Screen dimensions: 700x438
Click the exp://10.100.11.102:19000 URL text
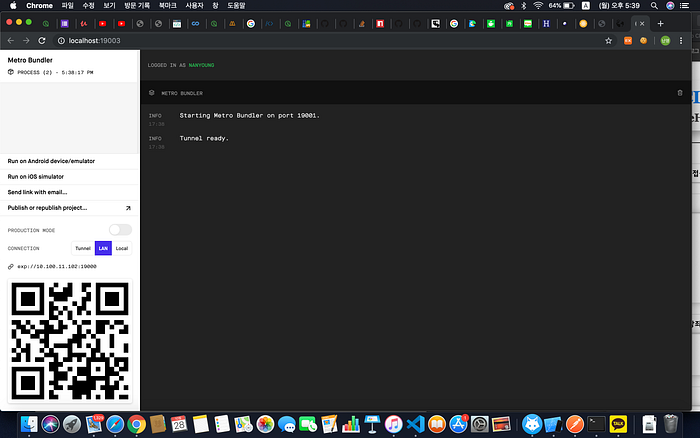[x=57, y=267]
